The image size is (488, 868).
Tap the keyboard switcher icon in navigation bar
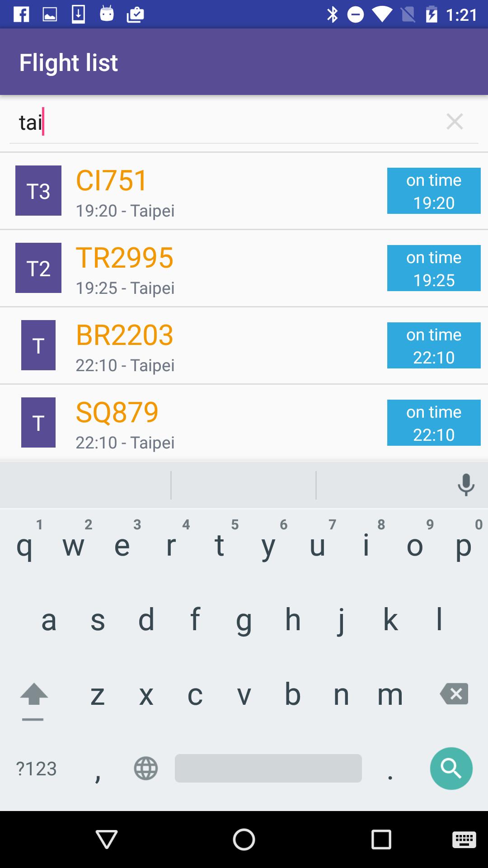464,840
